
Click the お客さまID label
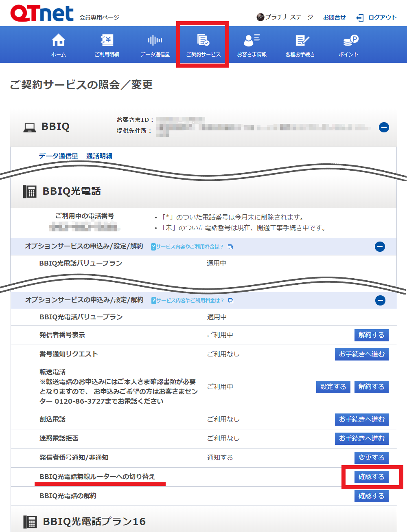(x=135, y=120)
